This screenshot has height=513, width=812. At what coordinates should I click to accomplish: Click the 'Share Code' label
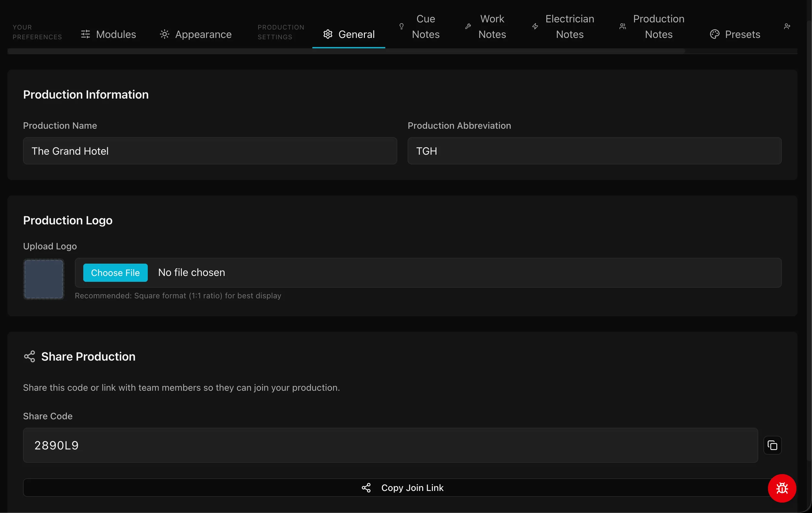(48, 416)
